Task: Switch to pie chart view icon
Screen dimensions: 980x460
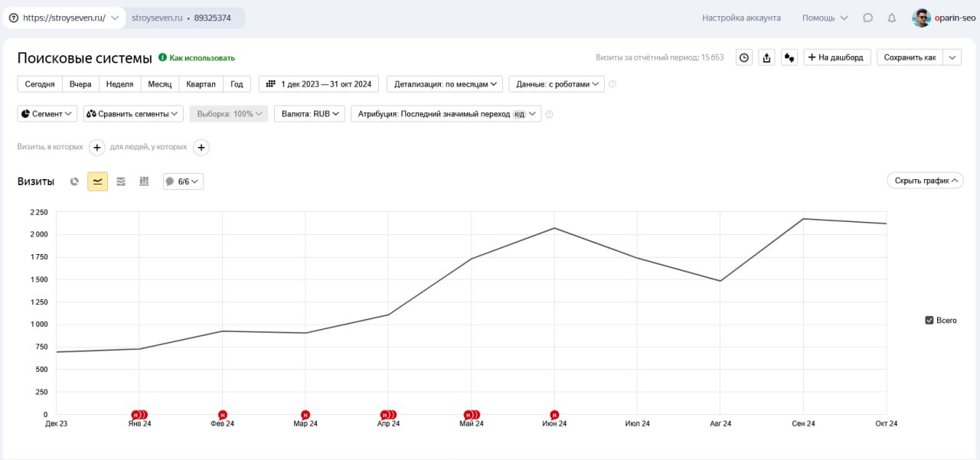Action: coord(74,181)
